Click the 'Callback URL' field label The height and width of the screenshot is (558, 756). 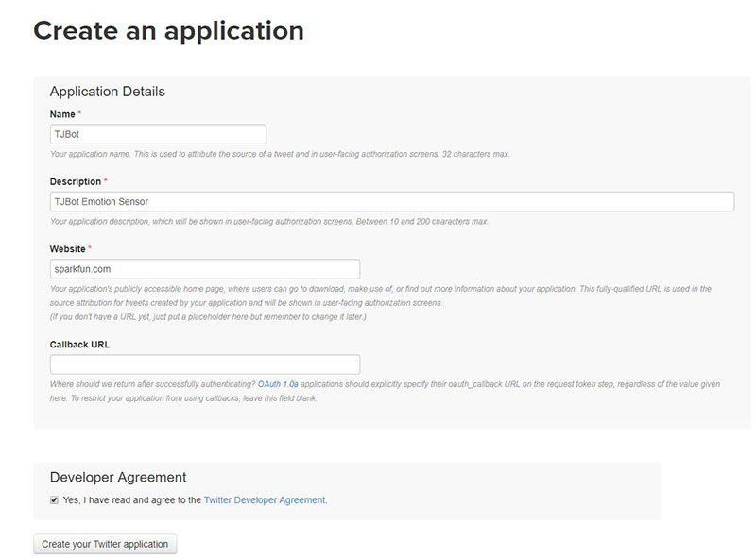coord(80,345)
